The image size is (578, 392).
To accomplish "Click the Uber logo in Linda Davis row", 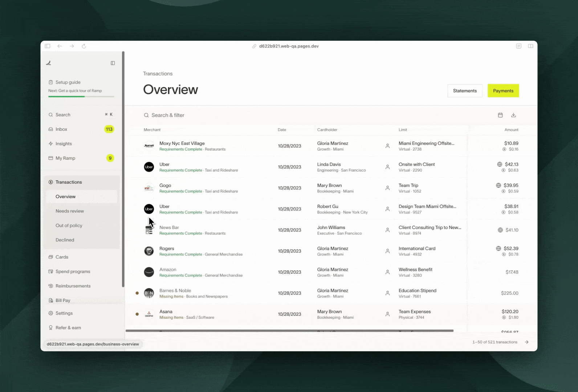I will pos(149,167).
